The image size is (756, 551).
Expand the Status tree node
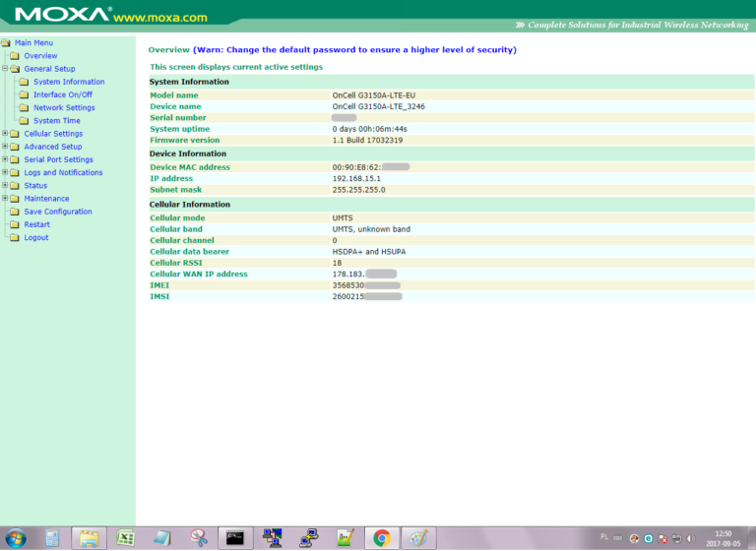[x=5, y=185]
